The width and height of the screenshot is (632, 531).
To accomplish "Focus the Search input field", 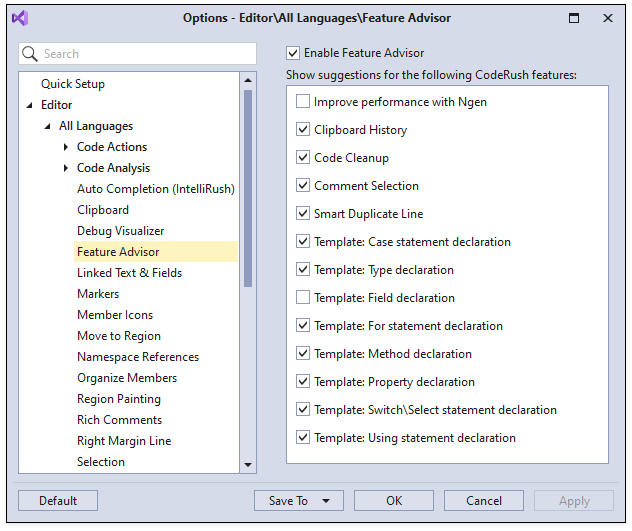I will (x=137, y=54).
